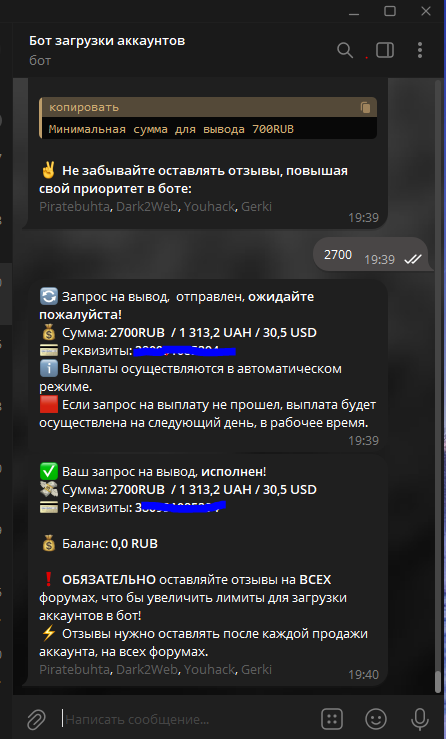
Task: Open the Piratebuhta link in the last message
Action: point(74,669)
